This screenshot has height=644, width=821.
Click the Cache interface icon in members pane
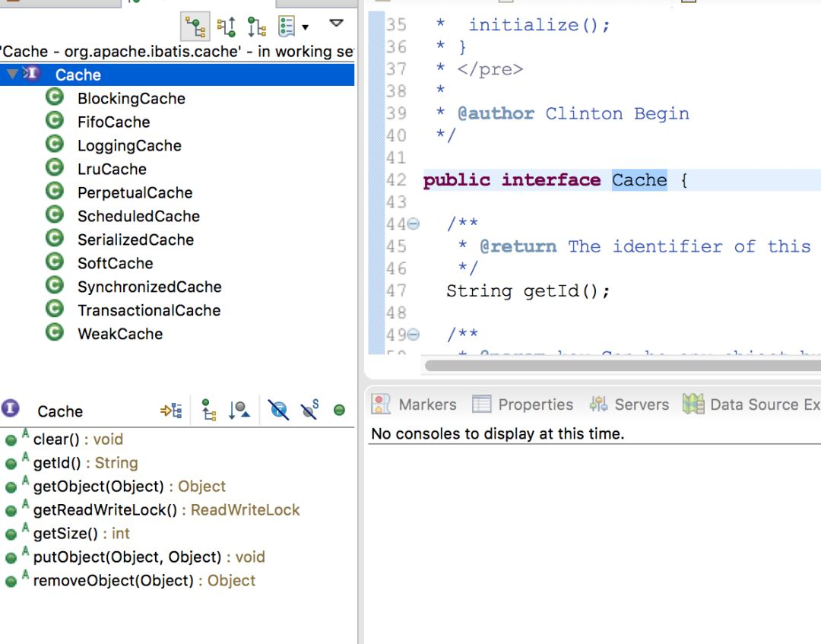[x=11, y=408]
